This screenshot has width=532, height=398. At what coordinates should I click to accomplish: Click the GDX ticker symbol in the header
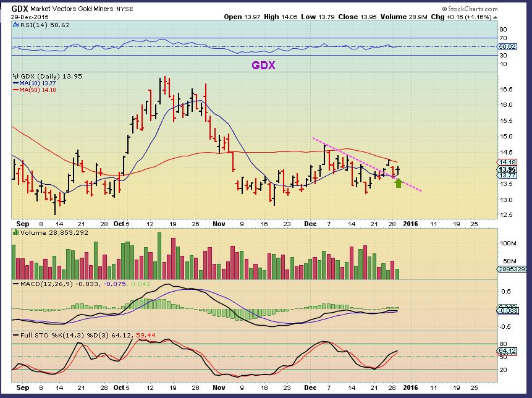click(20, 9)
